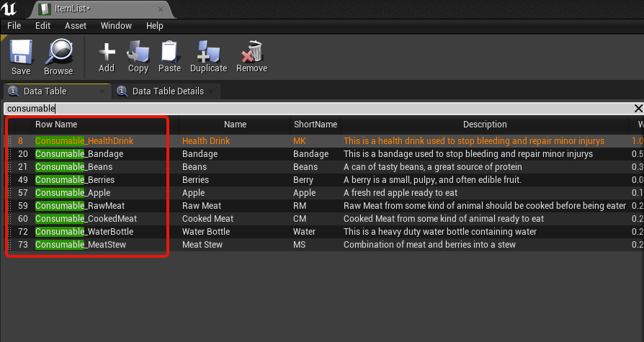Switch to the Data Table tab
The width and height of the screenshot is (644, 342).
(57, 91)
